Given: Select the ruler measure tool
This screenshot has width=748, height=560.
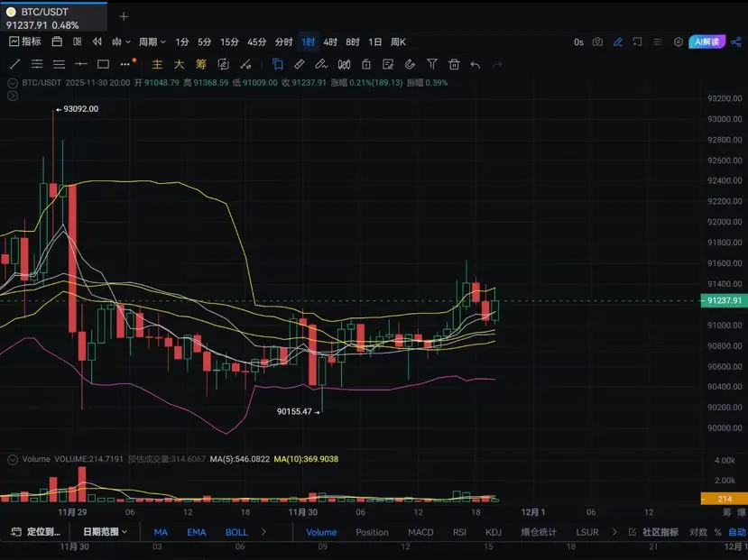Looking at the screenshot, I should pyautogui.click(x=299, y=64).
